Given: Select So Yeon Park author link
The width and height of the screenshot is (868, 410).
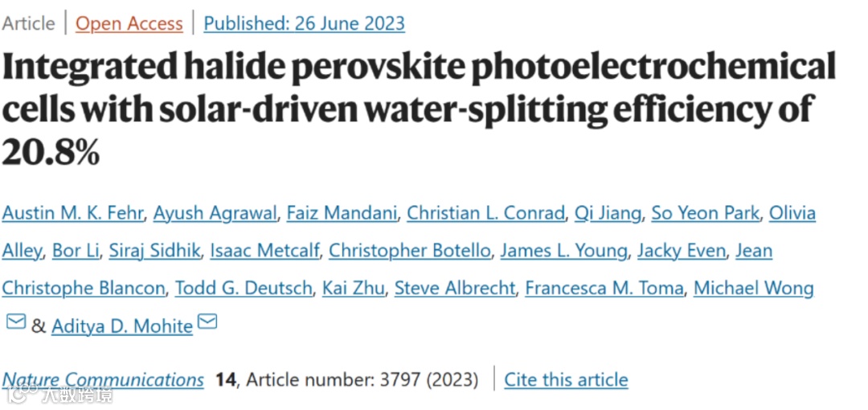Looking at the screenshot, I should pos(705,213).
